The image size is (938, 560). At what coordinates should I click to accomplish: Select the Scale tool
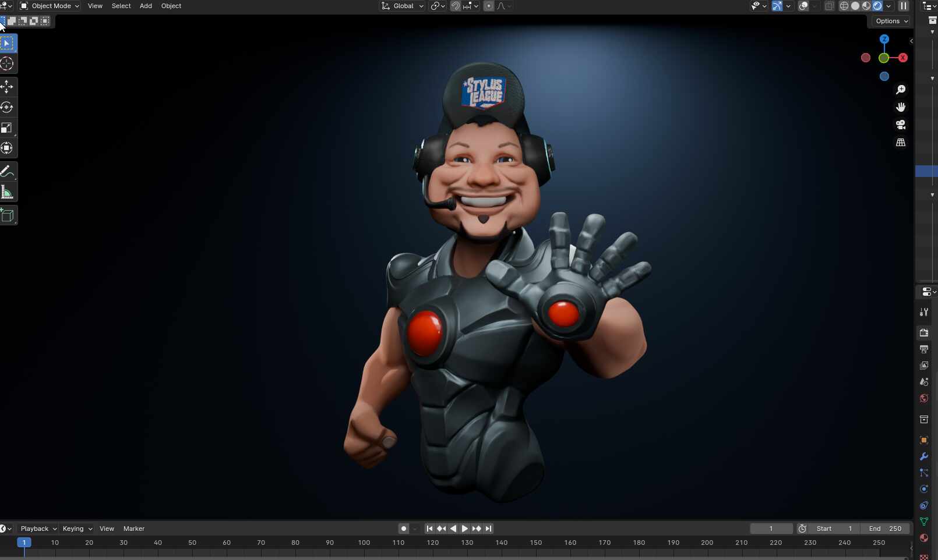tap(8, 127)
